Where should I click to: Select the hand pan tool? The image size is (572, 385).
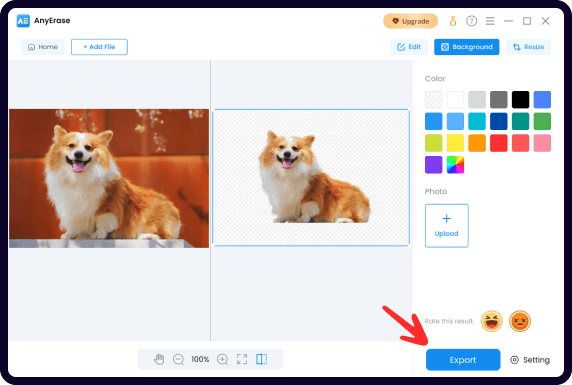click(x=159, y=359)
